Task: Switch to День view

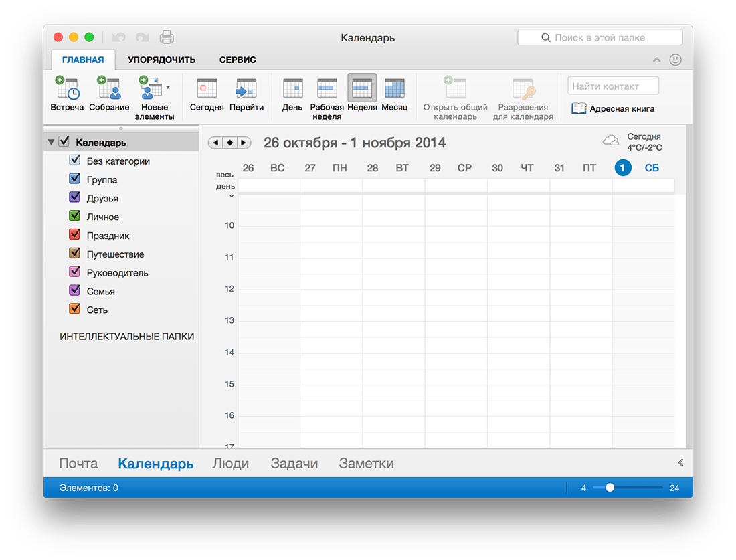Action: pos(292,94)
